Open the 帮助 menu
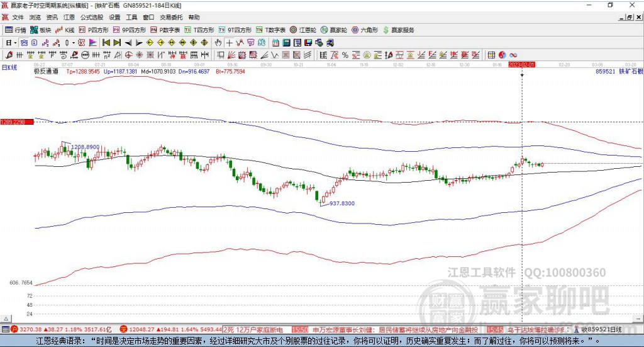Image resolution: width=644 pixels, height=347 pixels. tap(194, 17)
